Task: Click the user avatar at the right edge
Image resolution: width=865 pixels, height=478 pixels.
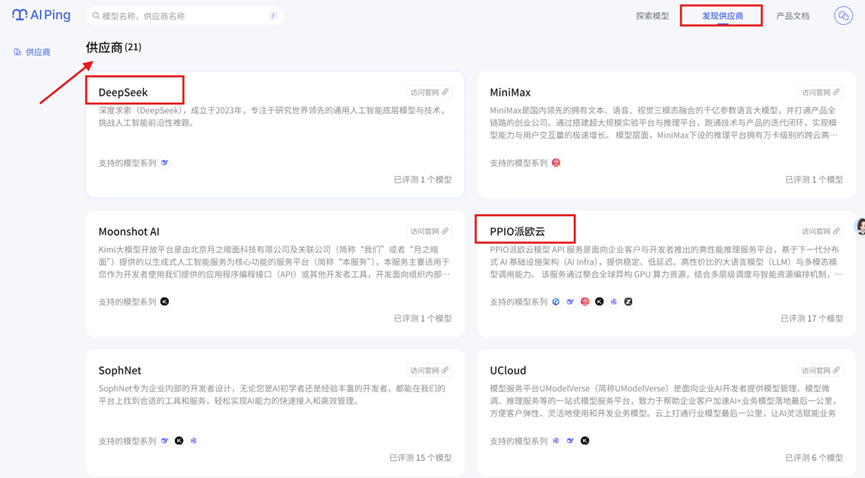Action: [x=860, y=226]
